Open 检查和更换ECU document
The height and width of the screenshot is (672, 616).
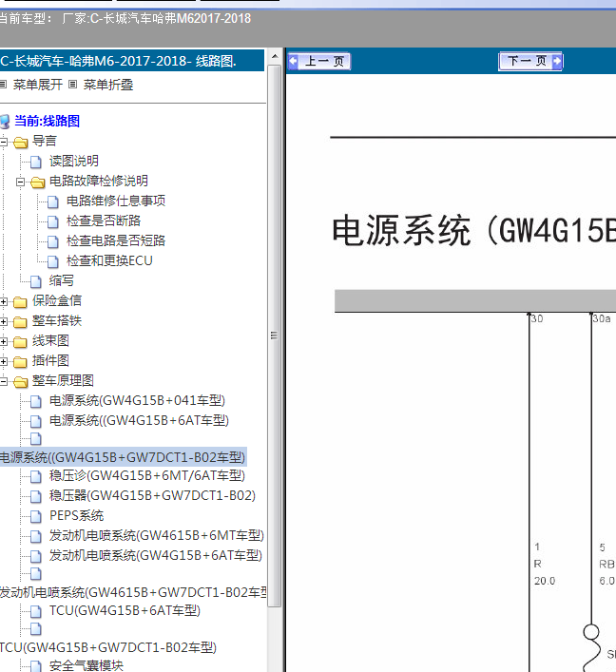(x=109, y=260)
